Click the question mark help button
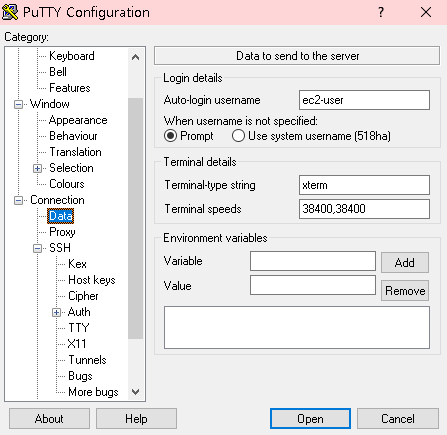 click(381, 12)
